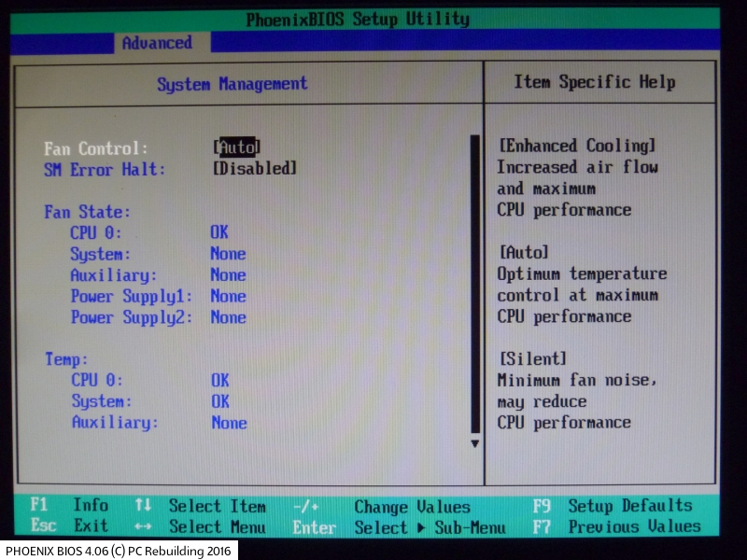
Task: Click the Temp Auxiliary None value
Action: pyautogui.click(x=229, y=423)
